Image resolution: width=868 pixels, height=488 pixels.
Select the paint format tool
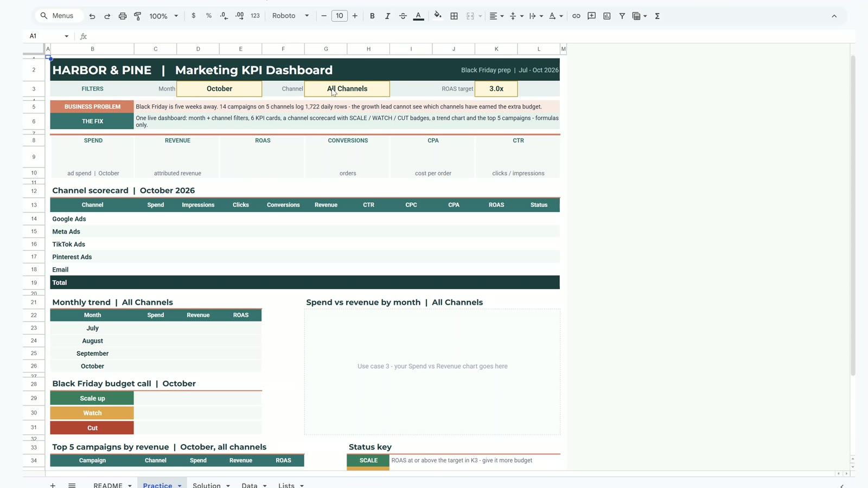pos(138,16)
